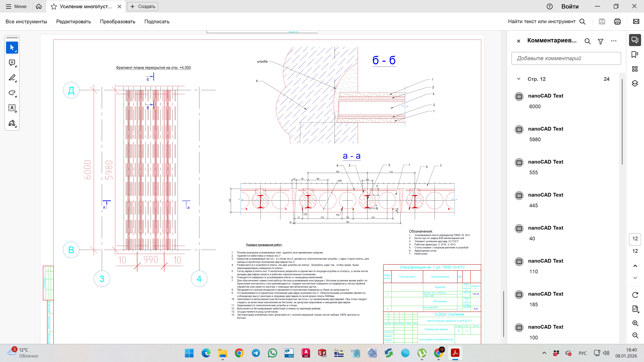Open AutoCAD from the taskbar
This screenshot has width=644, height=362.
coord(306,353)
